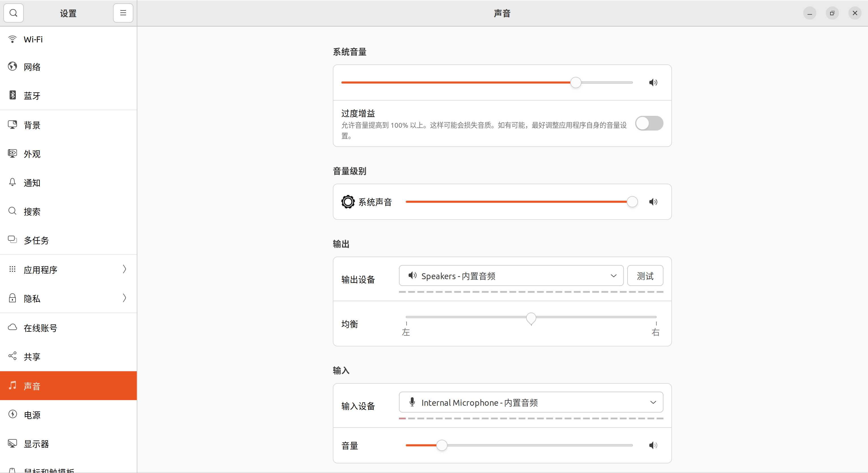Open the Wi-Fi settings panel
The height and width of the screenshot is (473, 868).
click(33, 39)
